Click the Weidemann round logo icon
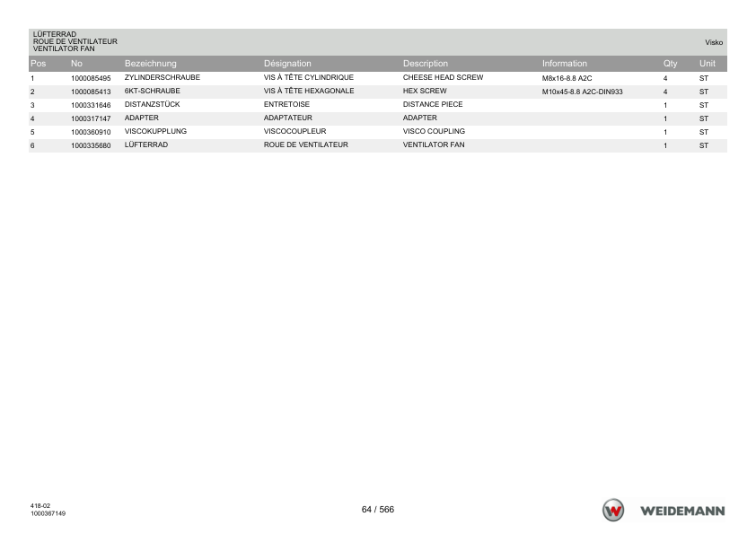 point(613,511)
